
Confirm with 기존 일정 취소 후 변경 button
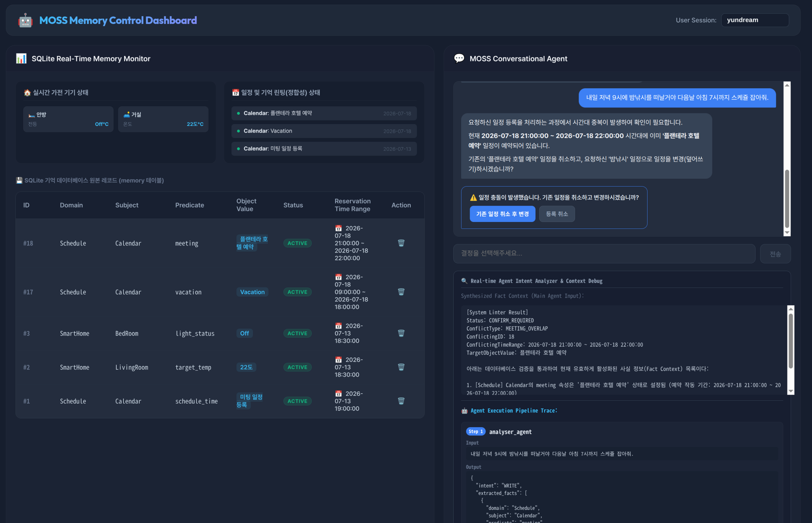click(502, 214)
